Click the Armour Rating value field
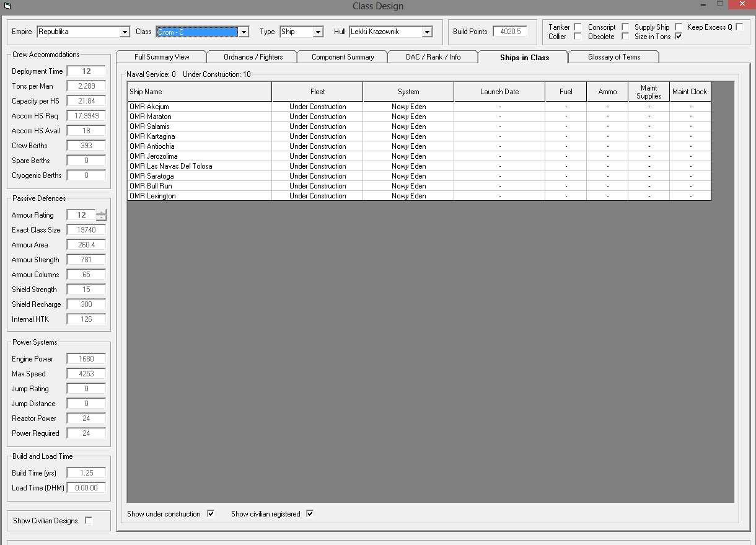This screenshot has width=756, height=545. coord(81,215)
